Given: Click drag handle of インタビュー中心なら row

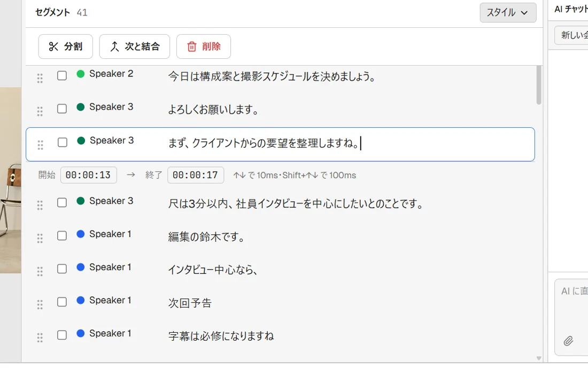Looking at the screenshot, I should 40,271.
